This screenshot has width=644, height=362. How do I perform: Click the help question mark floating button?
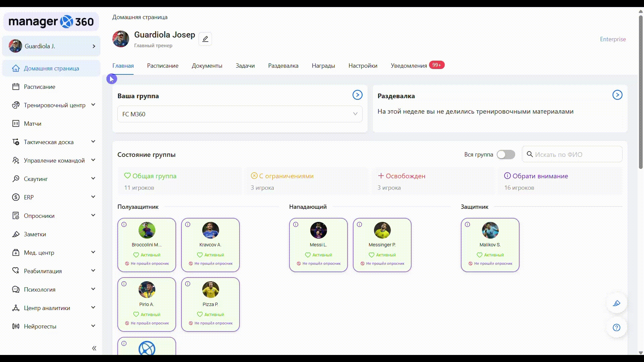coord(616,327)
